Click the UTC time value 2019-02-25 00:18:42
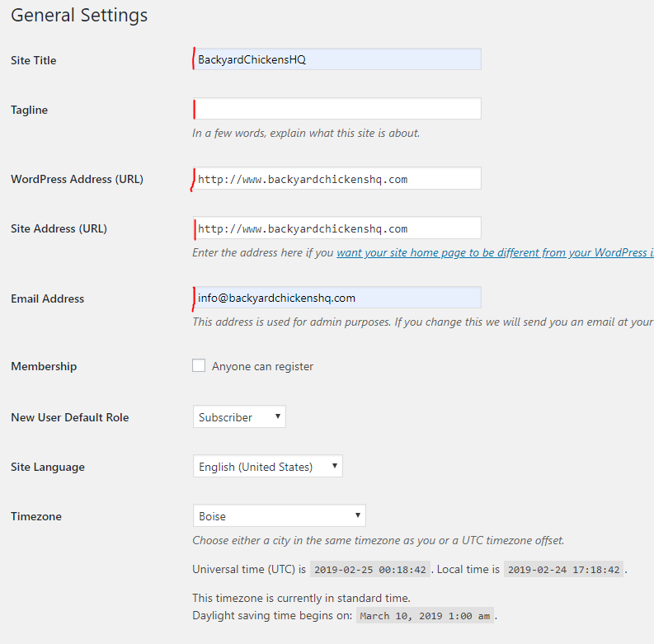Viewport: 654px width, 644px height. (370, 570)
